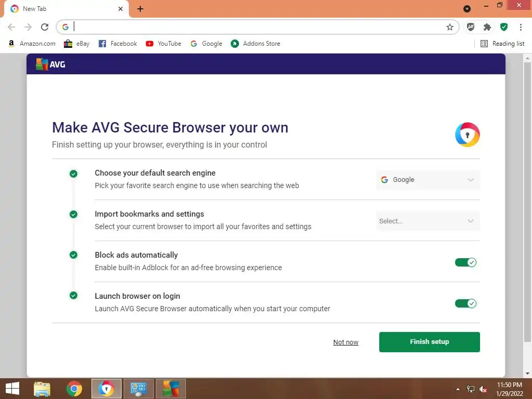Open a new tab with the plus icon
Viewport: 532px width, 399px height.
tap(140, 9)
